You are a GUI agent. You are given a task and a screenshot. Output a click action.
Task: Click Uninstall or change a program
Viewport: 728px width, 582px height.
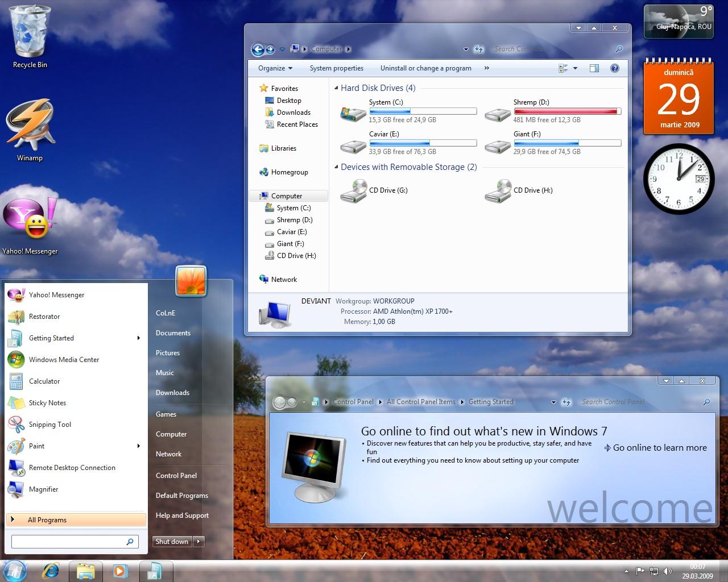[x=426, y=68]
